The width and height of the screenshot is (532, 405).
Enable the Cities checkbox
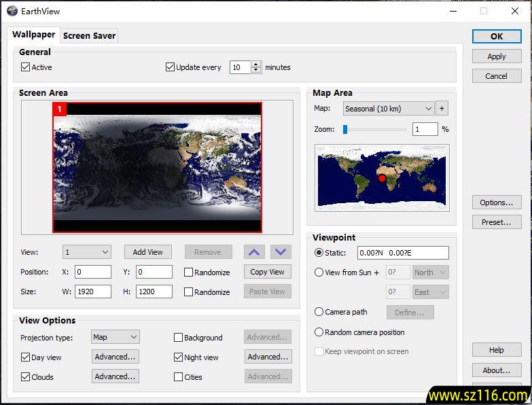(178, 376)
